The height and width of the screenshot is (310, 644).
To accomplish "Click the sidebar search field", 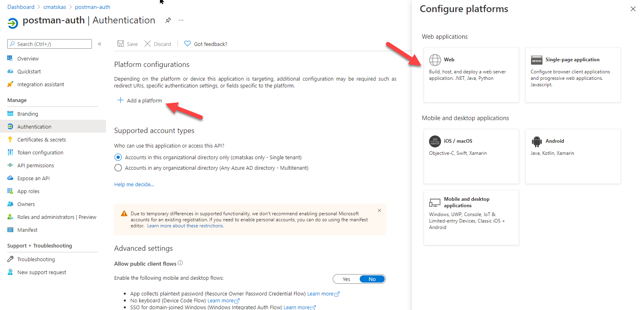I will tap(52, 44).
